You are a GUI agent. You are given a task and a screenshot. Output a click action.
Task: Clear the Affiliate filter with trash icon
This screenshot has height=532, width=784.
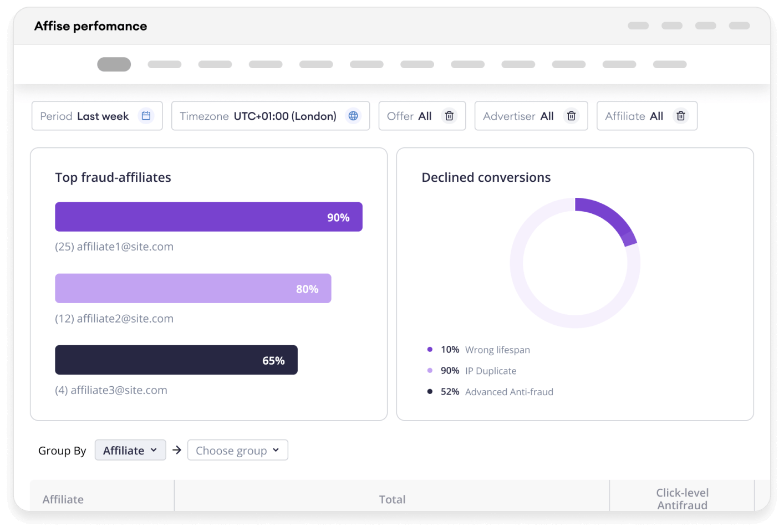(x=680, y=116)
